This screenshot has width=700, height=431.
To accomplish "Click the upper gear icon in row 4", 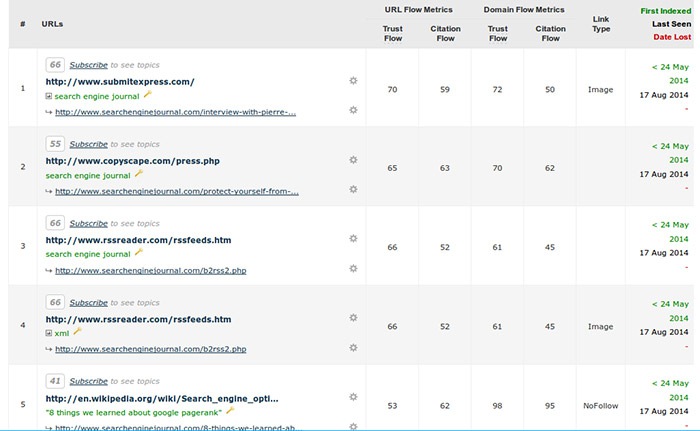I will coord(353,317).
